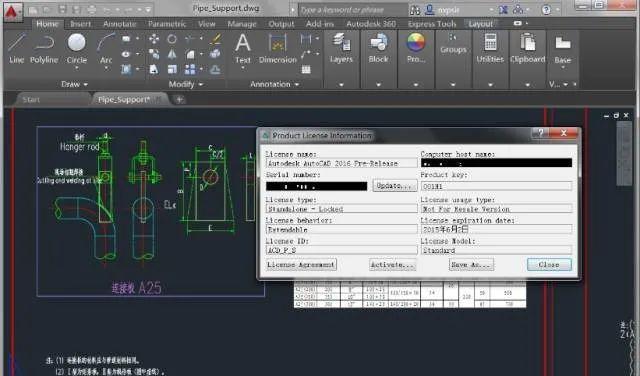Select the Polyline tool
The height and width of the screenshot is (376, 640).
coord(44,49)
